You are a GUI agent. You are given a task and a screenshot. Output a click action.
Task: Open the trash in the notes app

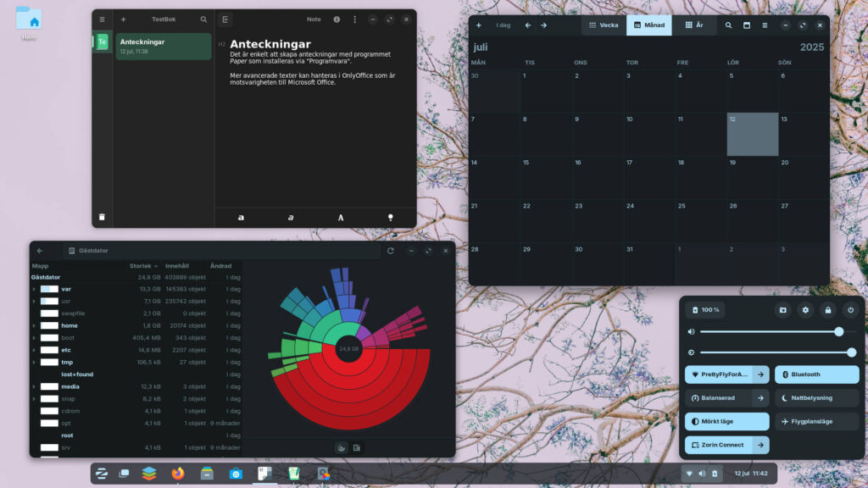click(102, 217)
